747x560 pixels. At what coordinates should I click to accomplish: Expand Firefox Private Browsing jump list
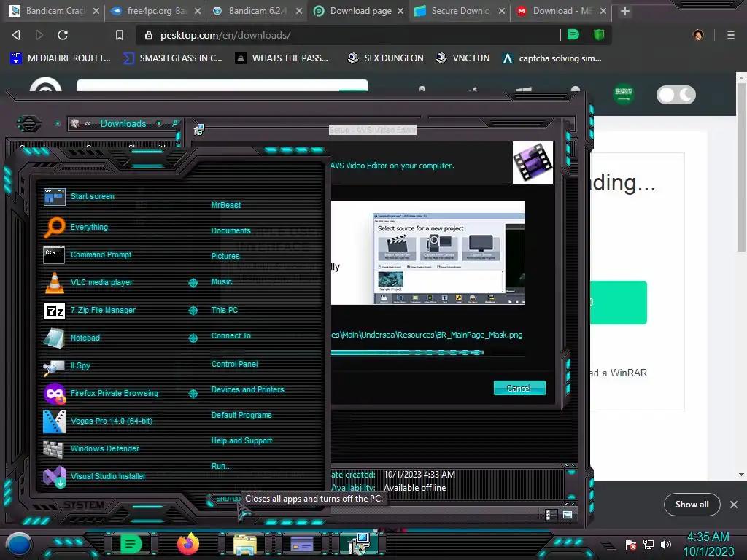(x=193, y=393)
